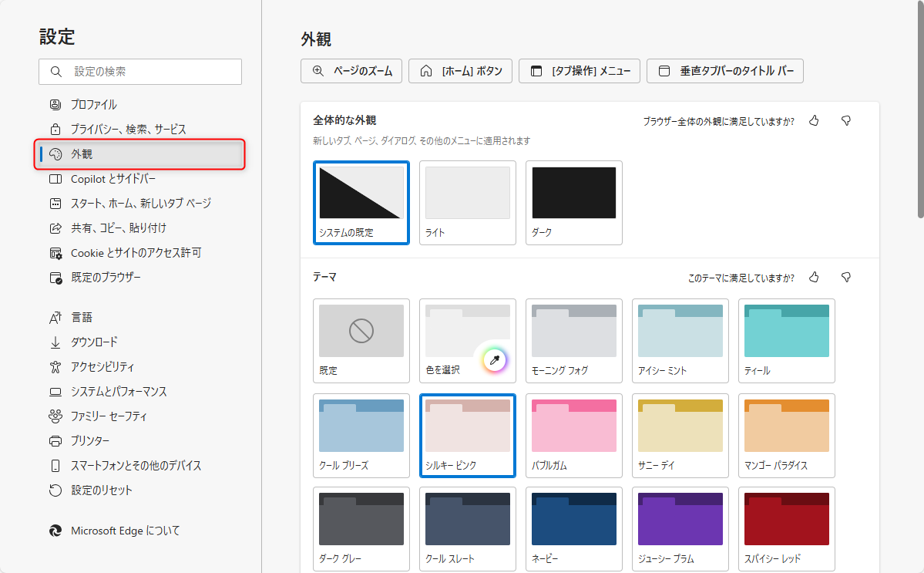Select the ダーク appearance option
Image resolution: width=924 pixels, height=573 pixels.
(x=574, y=202)
